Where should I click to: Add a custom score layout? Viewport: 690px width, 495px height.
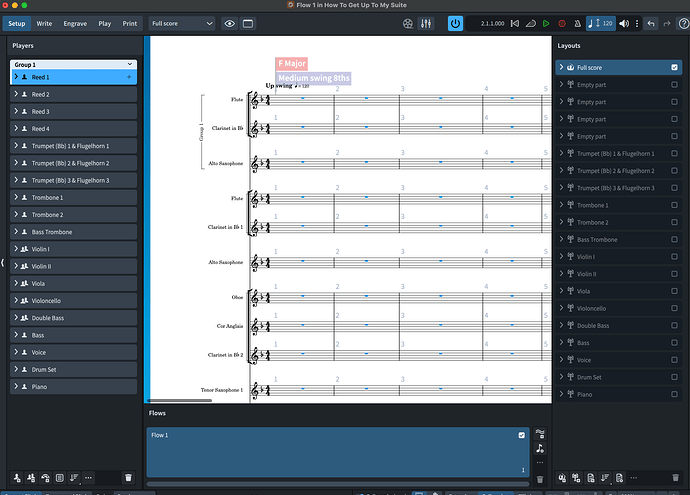tap(591, 477)
